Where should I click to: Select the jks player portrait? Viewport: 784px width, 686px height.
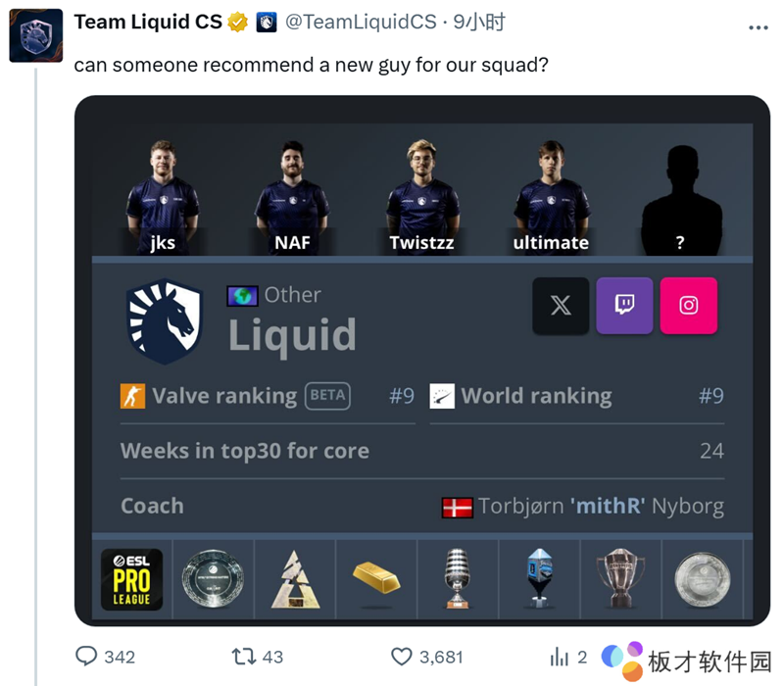click(163, 198)
